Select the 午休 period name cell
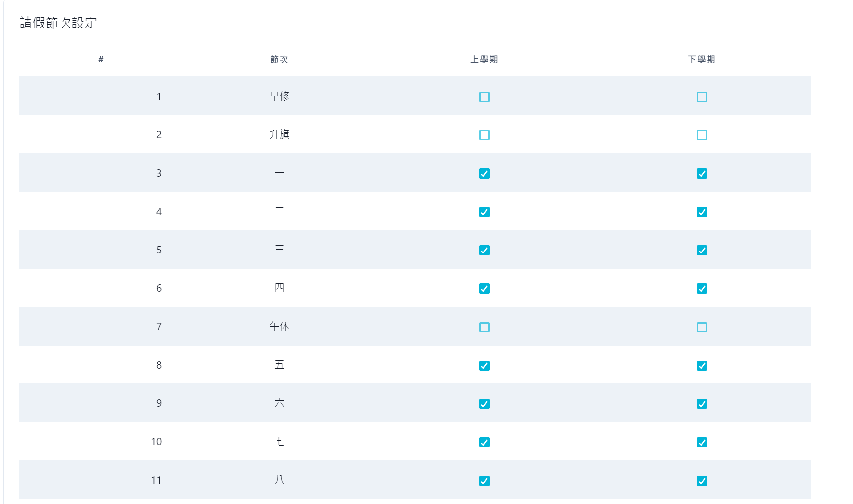Image resolution: width=853 pixels, height=504 pixels. [x=280, y=326]
